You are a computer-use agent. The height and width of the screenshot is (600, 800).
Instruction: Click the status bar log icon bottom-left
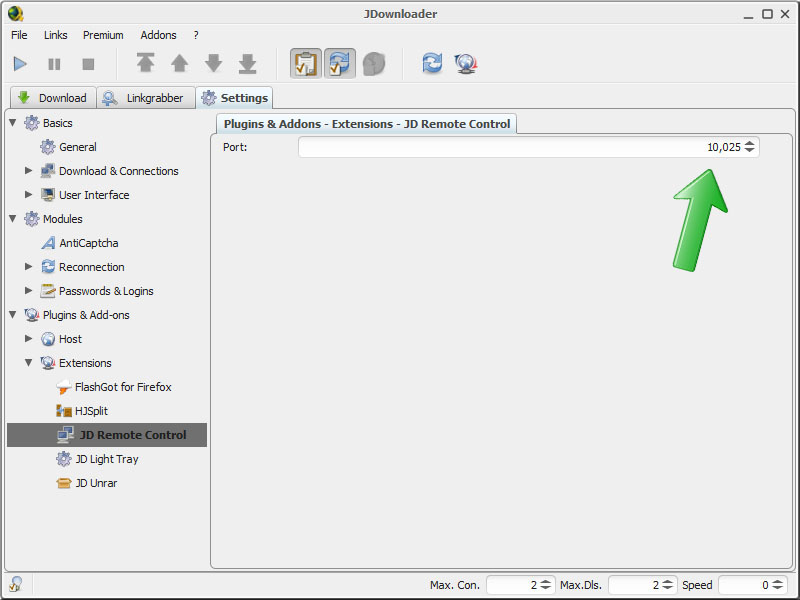click(x=16, y=584)
